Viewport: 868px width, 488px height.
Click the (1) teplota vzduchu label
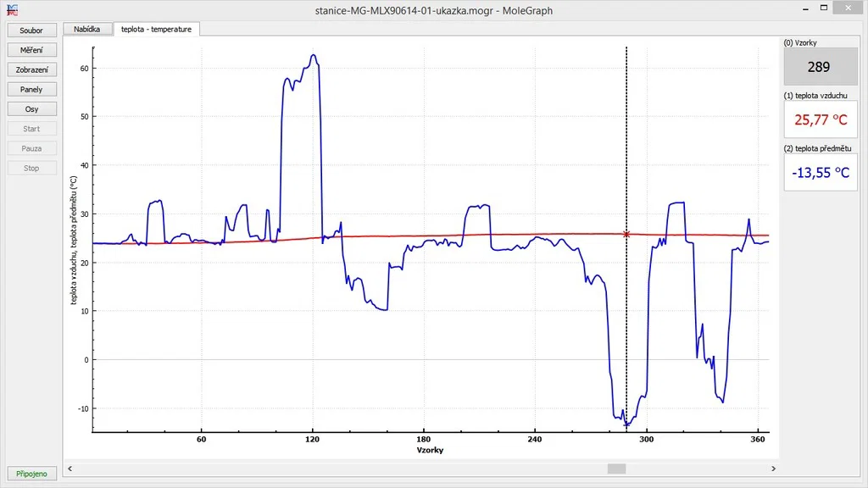[x=815, y=95]
